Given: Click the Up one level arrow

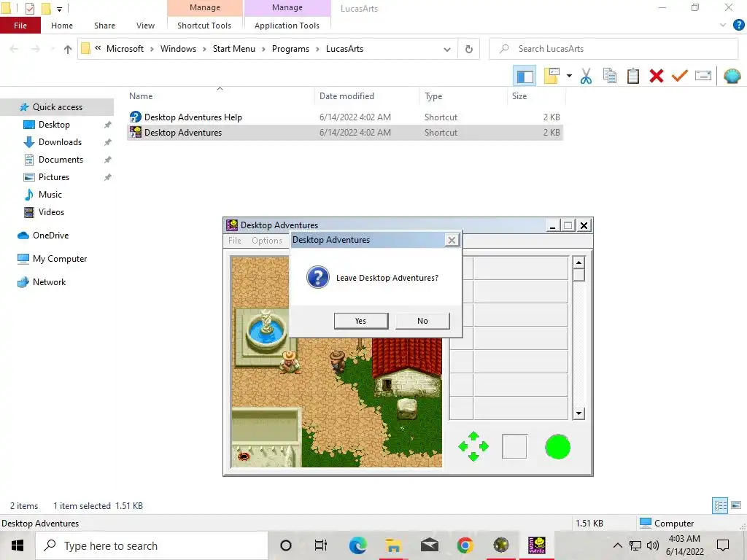Looking at the screenshot, I should point(68,49).
